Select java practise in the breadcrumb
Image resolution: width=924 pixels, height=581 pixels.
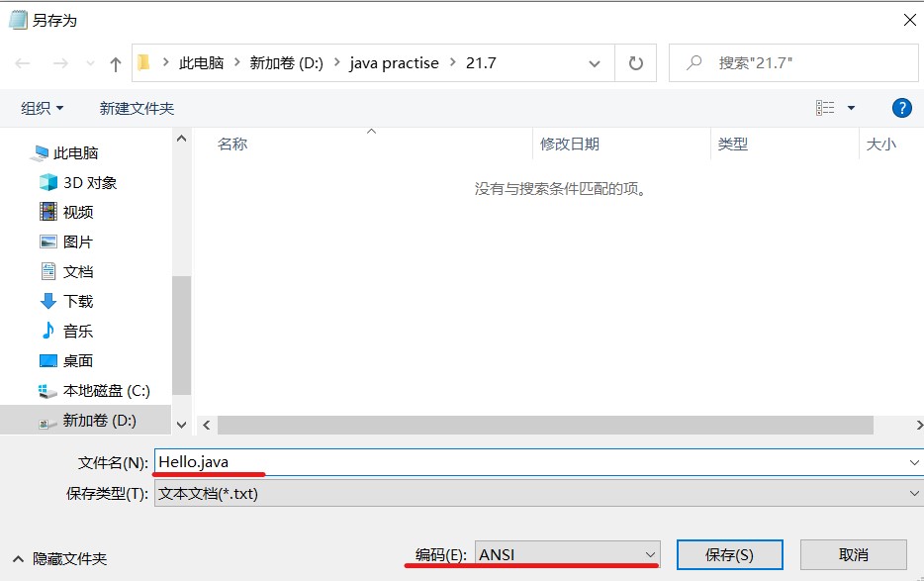point(394,63)
